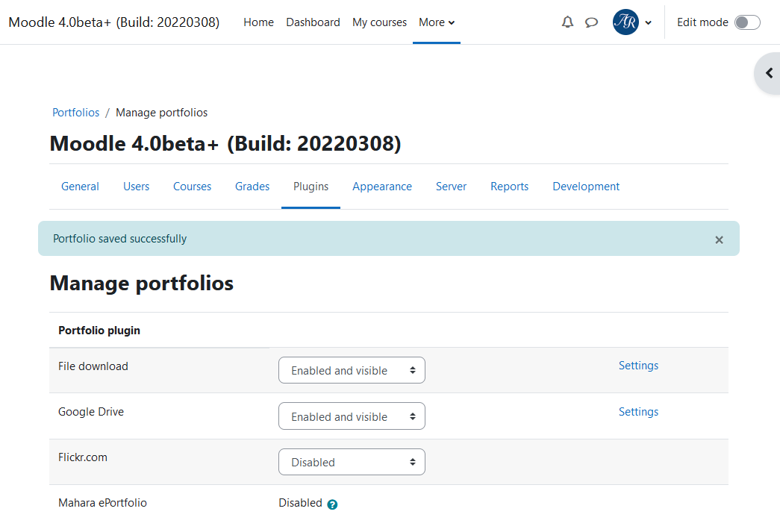This screenshot has width=780, height=532.
Task: Open the block drawer arrow
Action: tap(769, 74)
